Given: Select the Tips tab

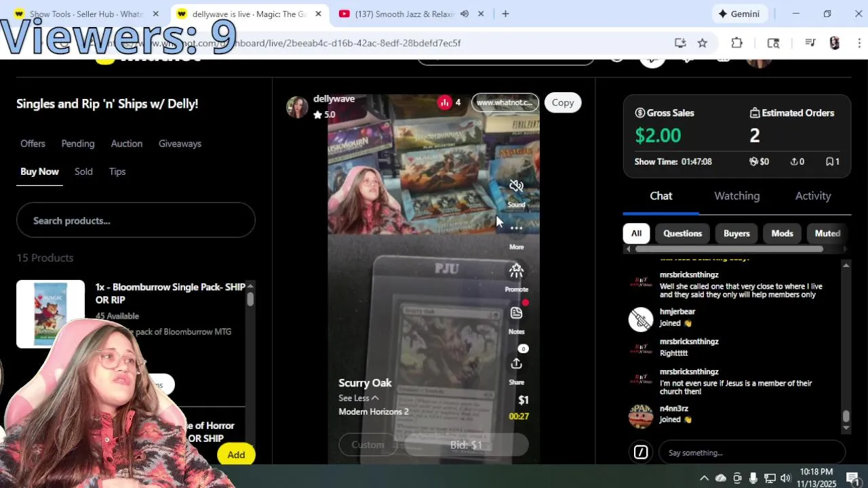Looking at the screenshot, I should click(x=117, y=171).
